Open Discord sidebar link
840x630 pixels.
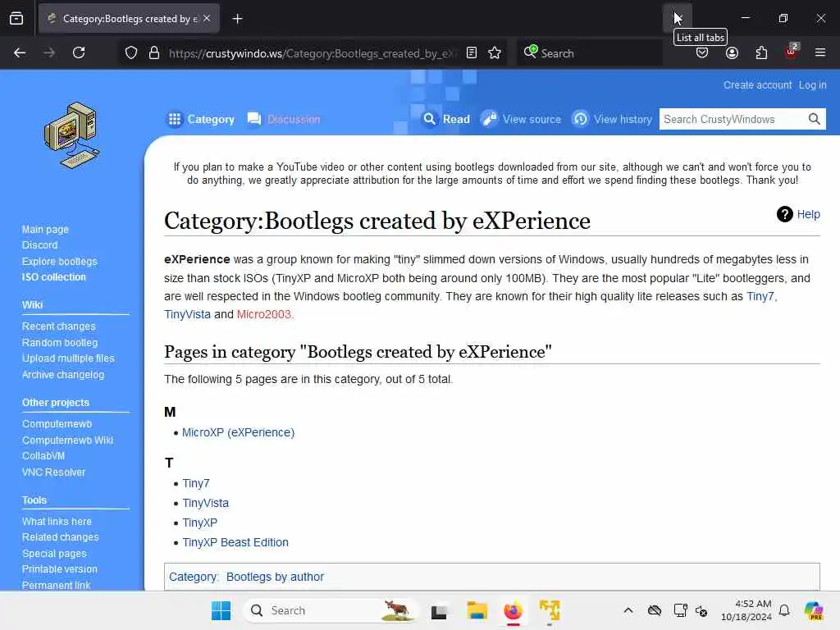coord(39,244)
